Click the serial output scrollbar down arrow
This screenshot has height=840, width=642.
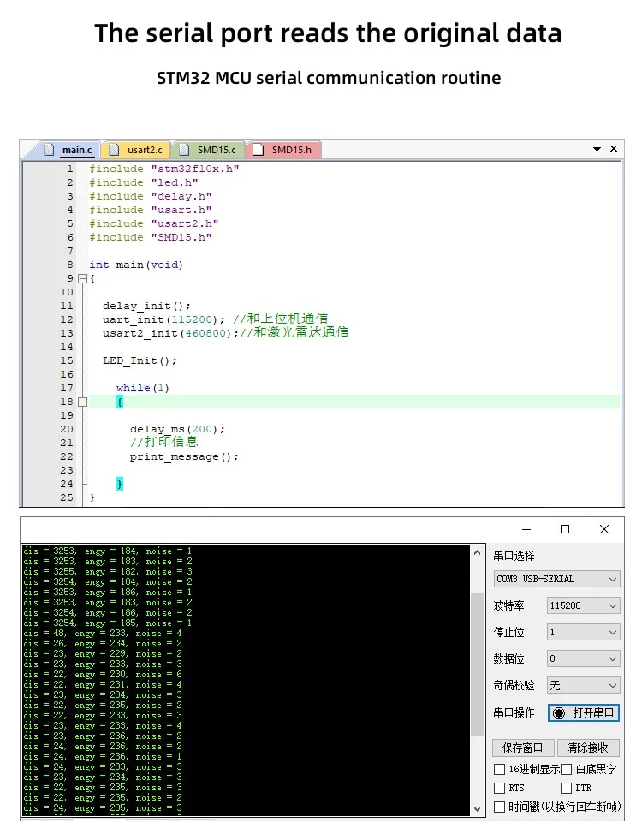pyautogui.click(x=477, y=809)
